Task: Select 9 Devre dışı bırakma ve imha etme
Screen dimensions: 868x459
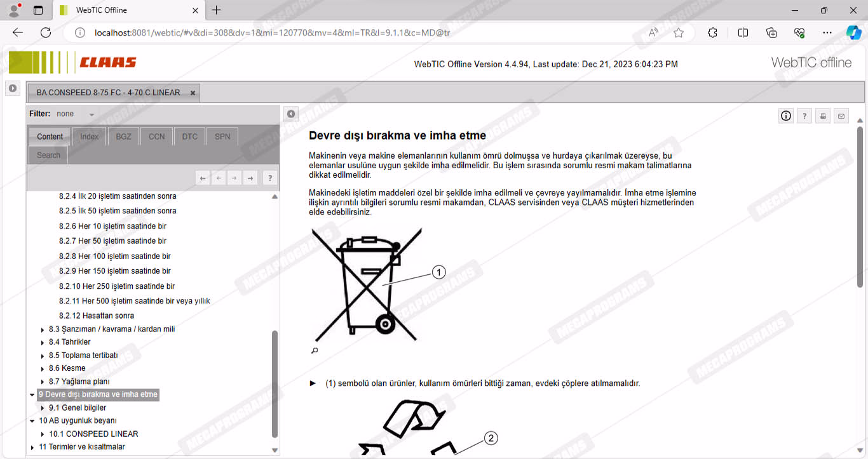Action: [98, 394]
